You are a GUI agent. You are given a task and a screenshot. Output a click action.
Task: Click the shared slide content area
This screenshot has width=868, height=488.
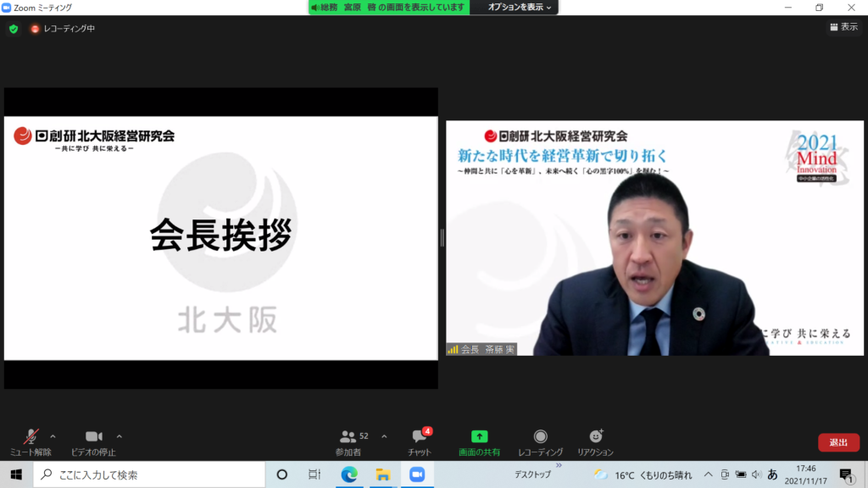pyautogui.click(x=221, y=238)
